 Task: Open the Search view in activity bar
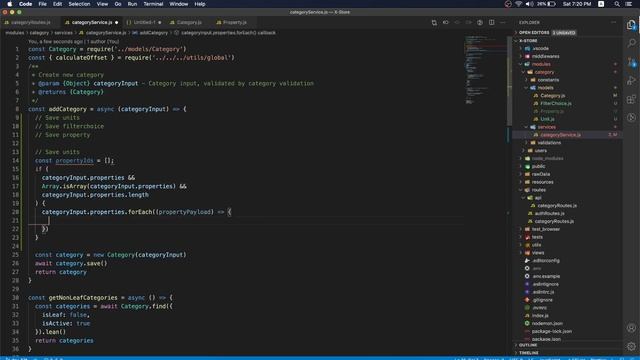pos(631,43)
